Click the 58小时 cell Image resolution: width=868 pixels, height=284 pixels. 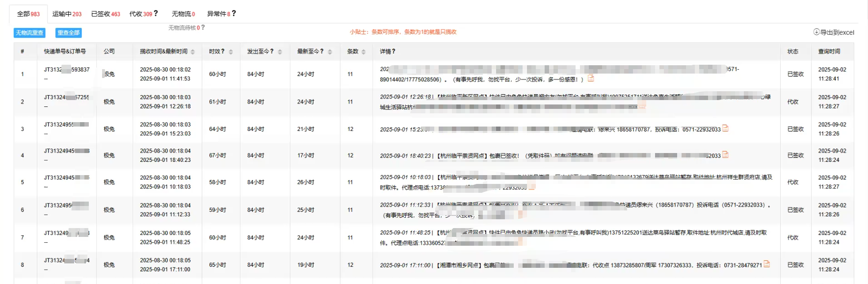click(x=217, y=182)
